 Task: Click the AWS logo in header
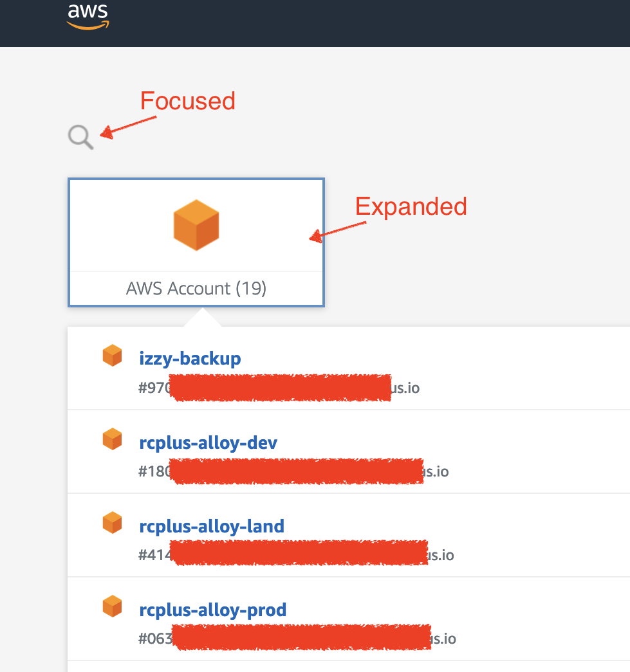coord(88,17)
